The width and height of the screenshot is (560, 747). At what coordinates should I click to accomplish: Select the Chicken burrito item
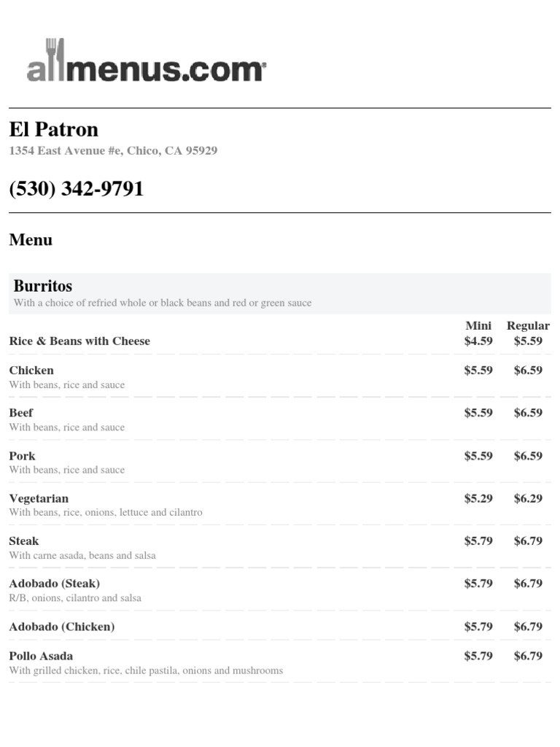point(31,370)
